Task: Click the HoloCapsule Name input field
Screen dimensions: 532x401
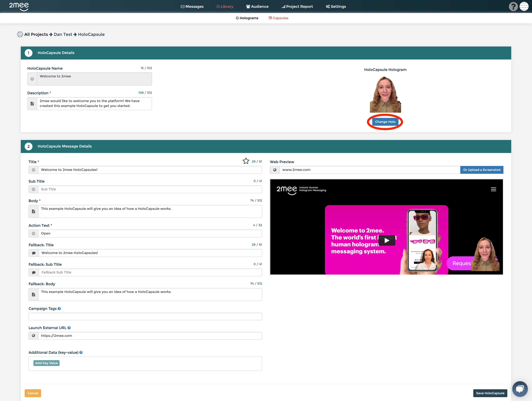Action: pyautogui.click(x=94, y=79)
